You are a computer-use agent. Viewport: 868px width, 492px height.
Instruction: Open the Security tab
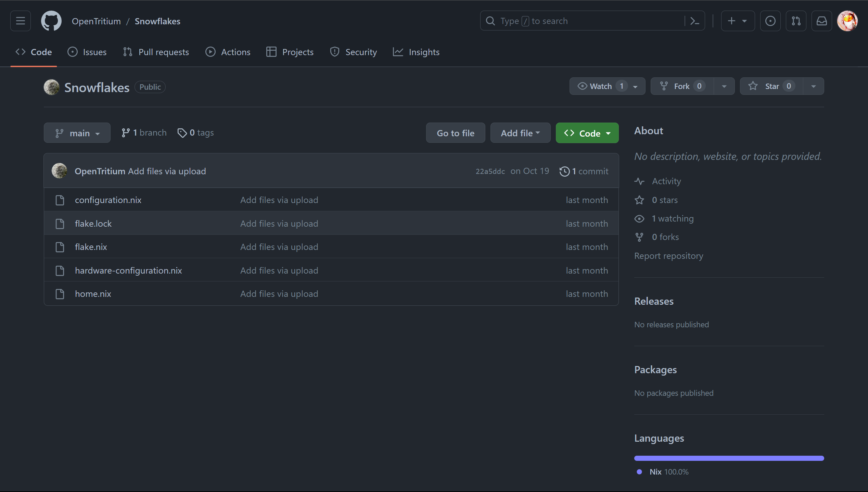click(353, 52)
